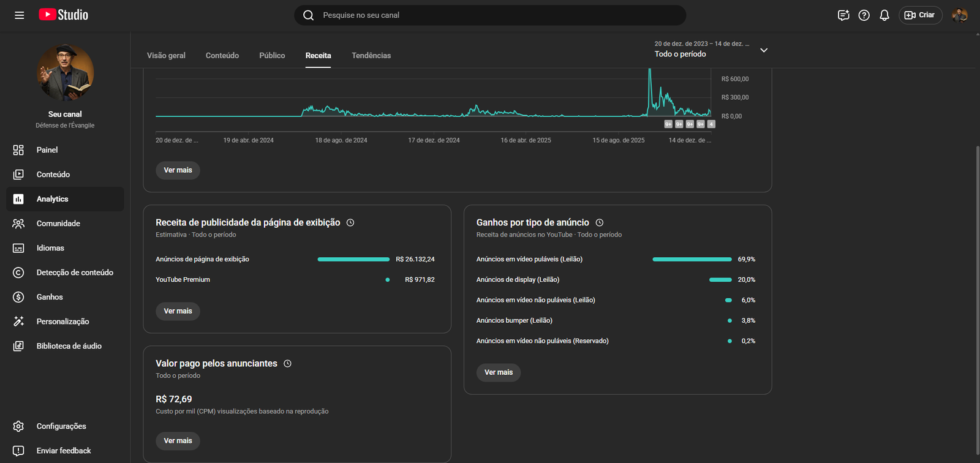Screen dimensions: 980x463
Task: Click the 6,0% percentage value
Action: click(748, 300)
